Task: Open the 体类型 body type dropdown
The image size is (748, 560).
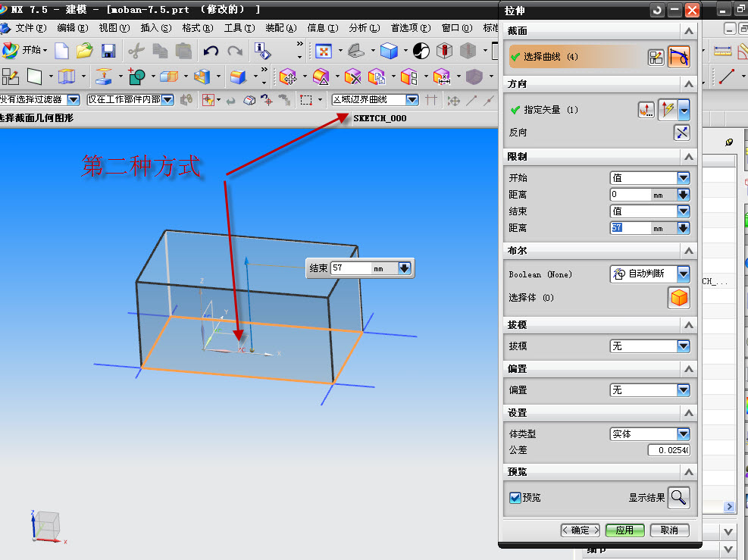Action: [683, 434]
